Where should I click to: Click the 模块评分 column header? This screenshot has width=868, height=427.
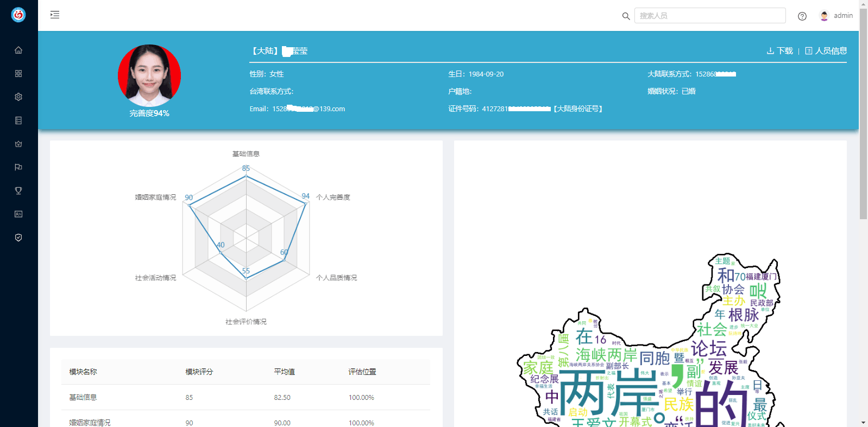[x=199, y=372]
